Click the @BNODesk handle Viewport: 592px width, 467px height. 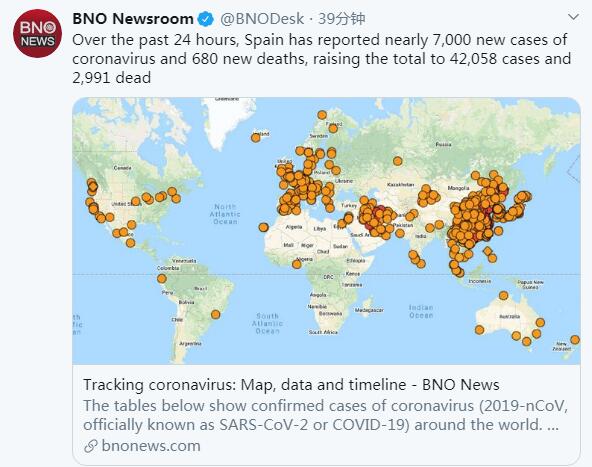point(262,19)
